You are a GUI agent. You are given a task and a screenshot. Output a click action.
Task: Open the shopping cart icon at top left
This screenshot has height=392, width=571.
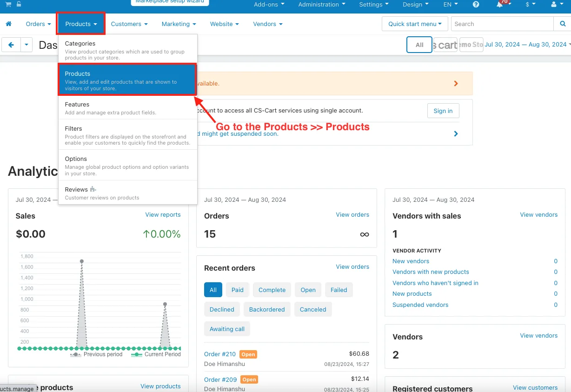[x=8, y=4]
